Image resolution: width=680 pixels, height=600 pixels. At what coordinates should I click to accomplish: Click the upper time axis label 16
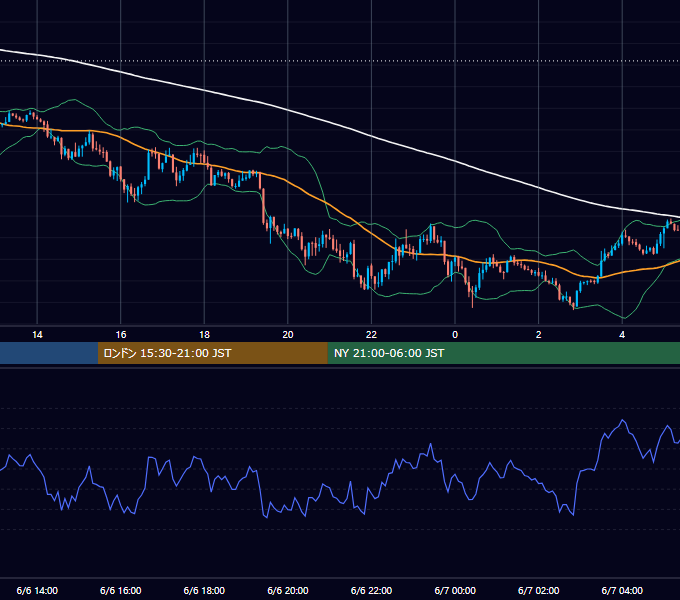click(x=121, y=335)
